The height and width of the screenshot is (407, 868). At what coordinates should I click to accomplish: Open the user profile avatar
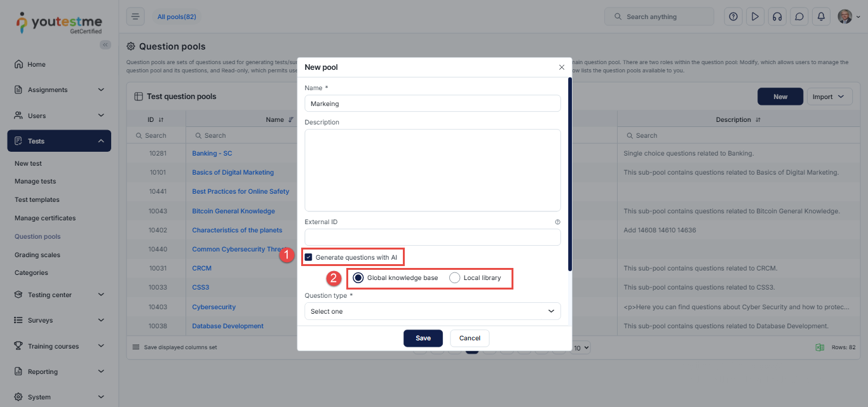[844, 17]
